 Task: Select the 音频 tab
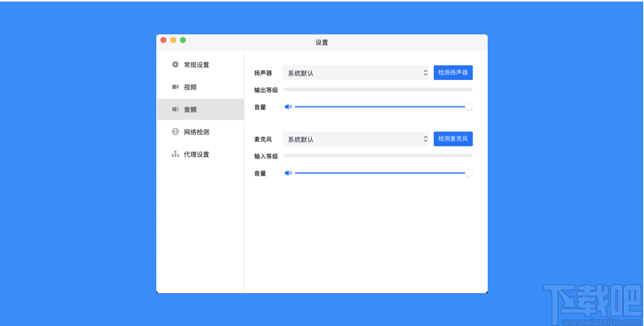coord(200,109)
